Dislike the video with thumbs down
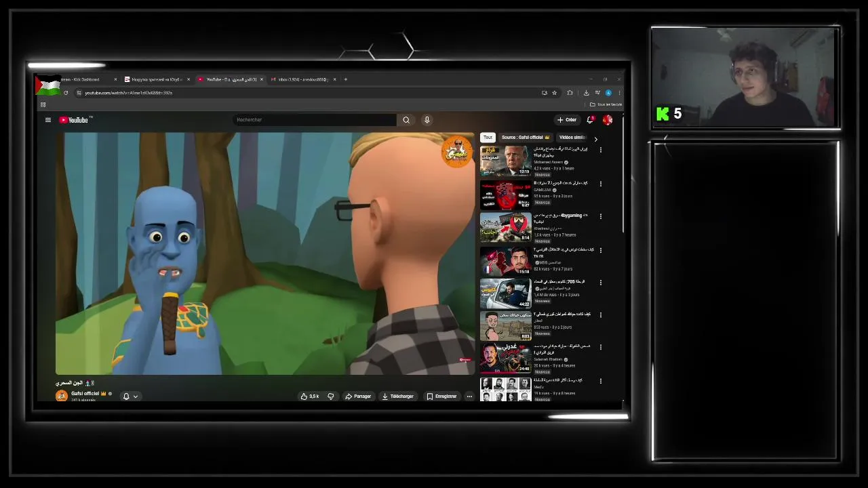The image size is (868, 488). pyautogui.click(x=331, y=396)
